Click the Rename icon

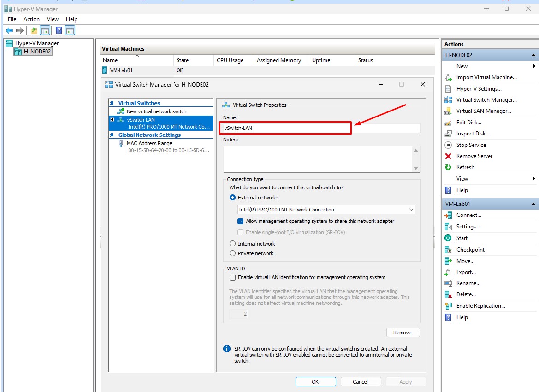pyautogui.click(x=448, y=283)
